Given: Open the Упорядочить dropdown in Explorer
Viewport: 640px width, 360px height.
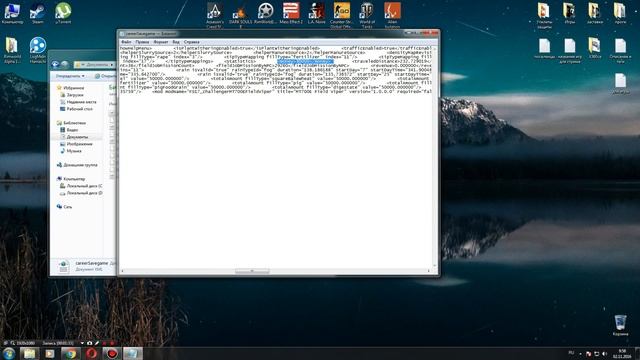Looking at the screenshot, I should coord(70,76).
